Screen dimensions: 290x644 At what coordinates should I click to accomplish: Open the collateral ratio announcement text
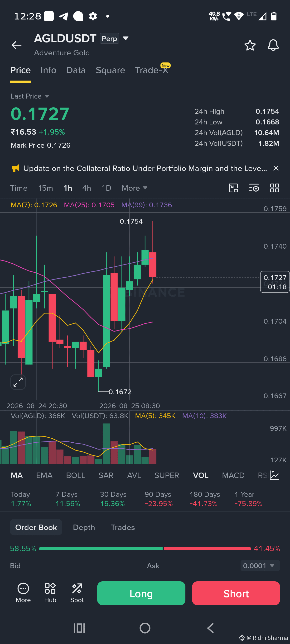[145, 168]
